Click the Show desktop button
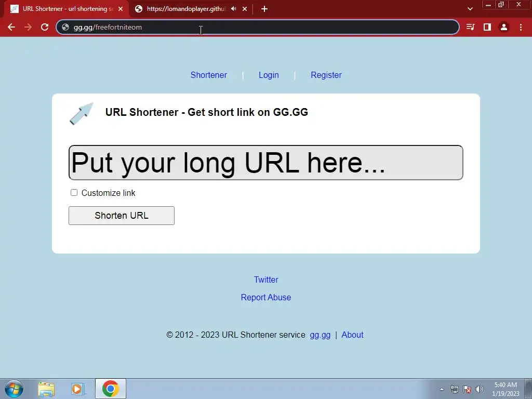This screenshot has height=399, width=532. click(528, 389)
